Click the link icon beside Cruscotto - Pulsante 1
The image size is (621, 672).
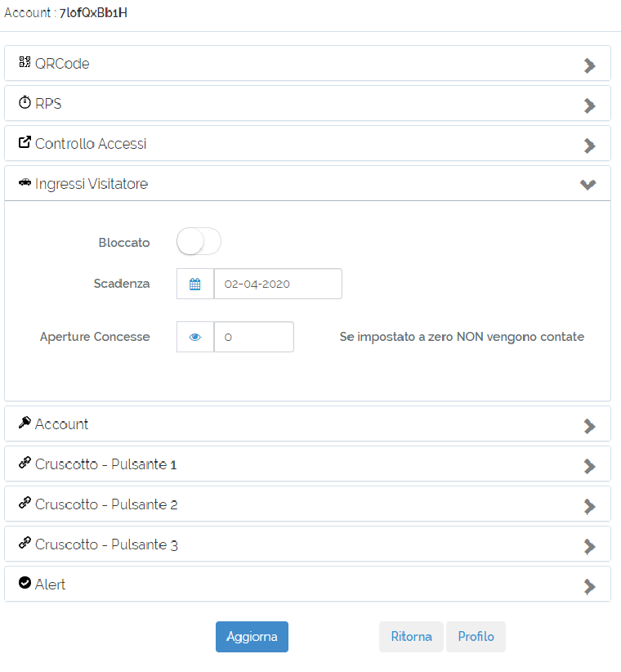(25, 463)
